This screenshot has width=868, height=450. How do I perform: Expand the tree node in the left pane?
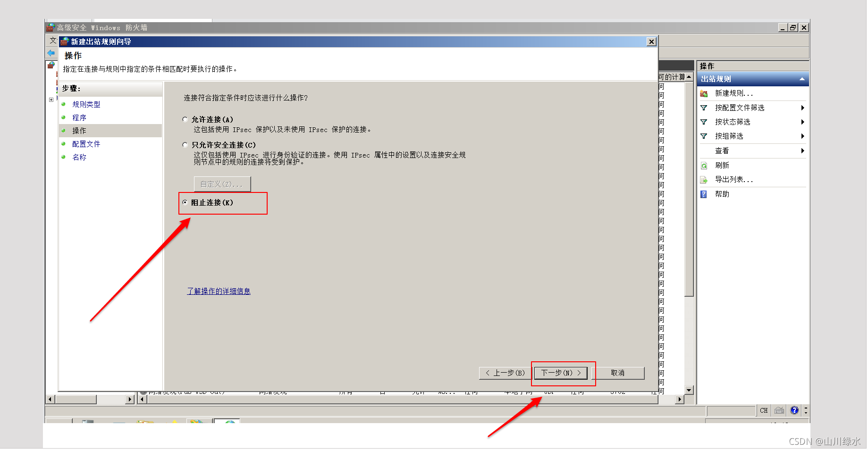(51, 100)
